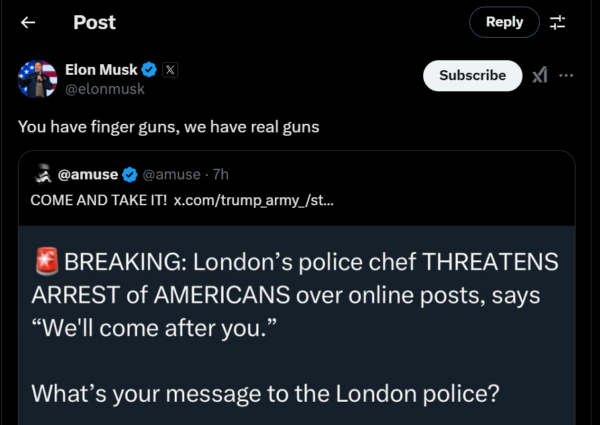Click the @amuse avatar in the quoted post

click(x=42, y=174)
